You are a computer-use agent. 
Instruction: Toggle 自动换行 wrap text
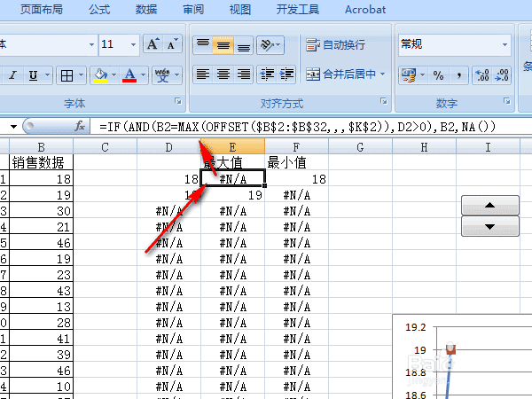pos(335,45)
